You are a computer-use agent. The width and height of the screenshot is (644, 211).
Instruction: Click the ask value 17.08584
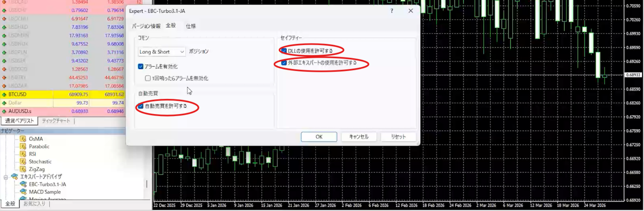(x=114, y=86)
